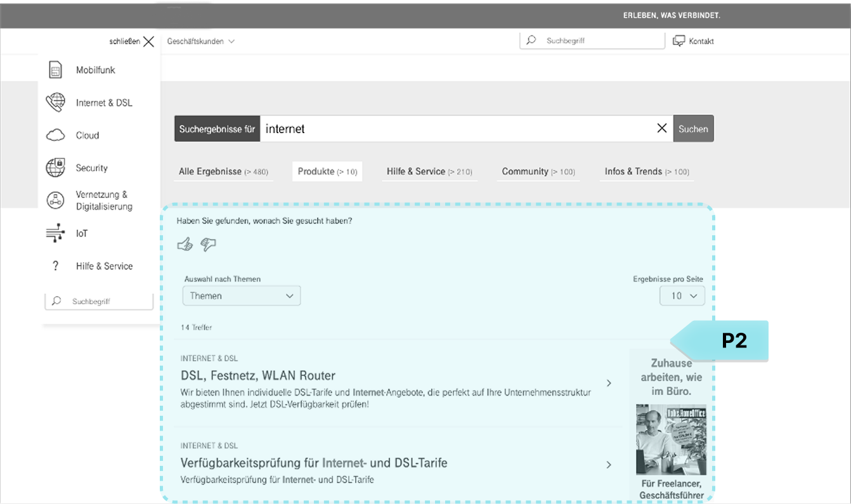Viewport: 851px width, 504px height.
Task: Click the Suchen button
Action: 693,129
